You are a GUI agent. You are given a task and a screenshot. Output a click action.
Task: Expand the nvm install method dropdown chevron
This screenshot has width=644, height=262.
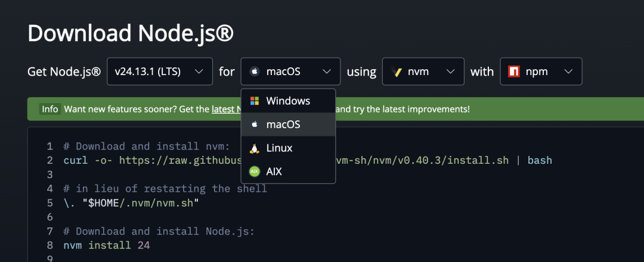click(450, 71)
